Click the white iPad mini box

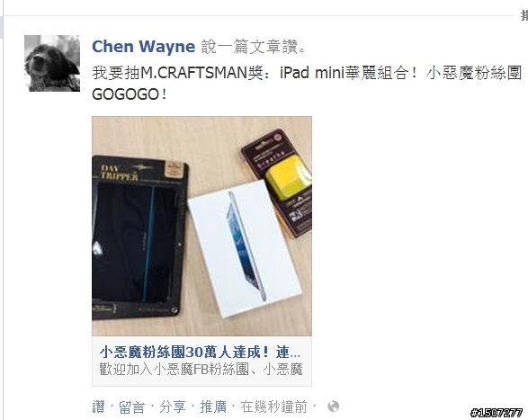pyautogui.click(x=245, y=249)
